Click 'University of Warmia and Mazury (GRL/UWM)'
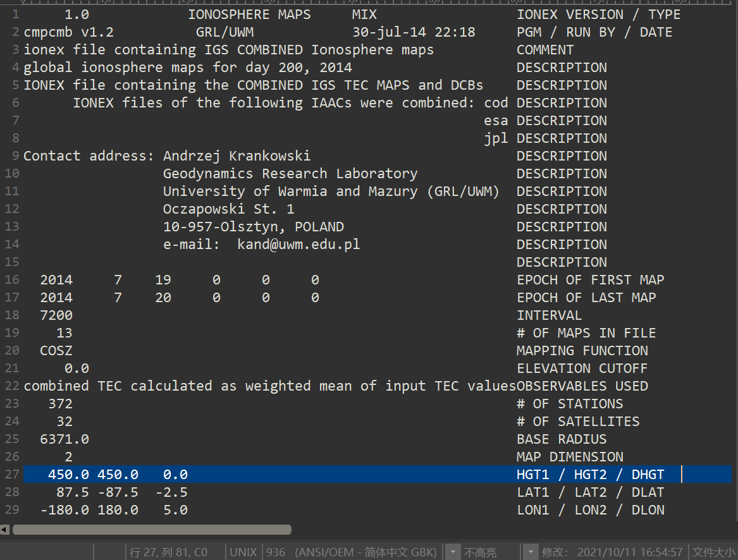This screenshot has width=738, height=560. tap(331, 192)
